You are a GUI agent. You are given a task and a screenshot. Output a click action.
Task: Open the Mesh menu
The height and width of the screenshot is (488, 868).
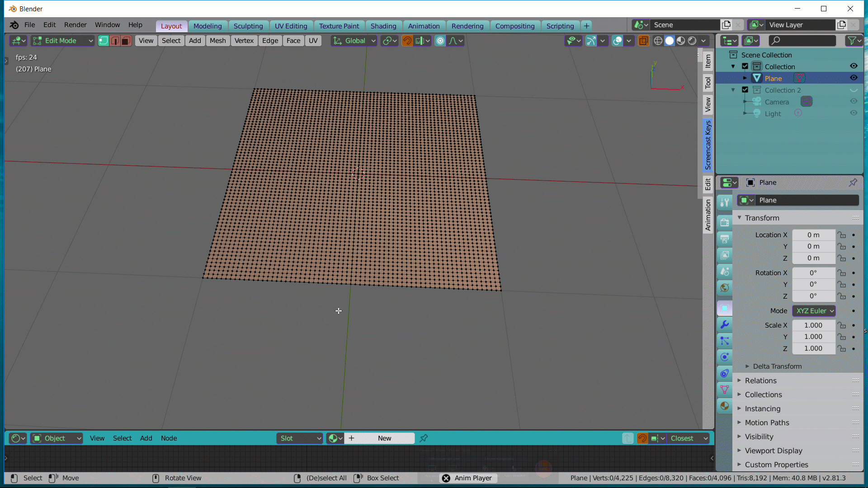[x=217, y=41]
